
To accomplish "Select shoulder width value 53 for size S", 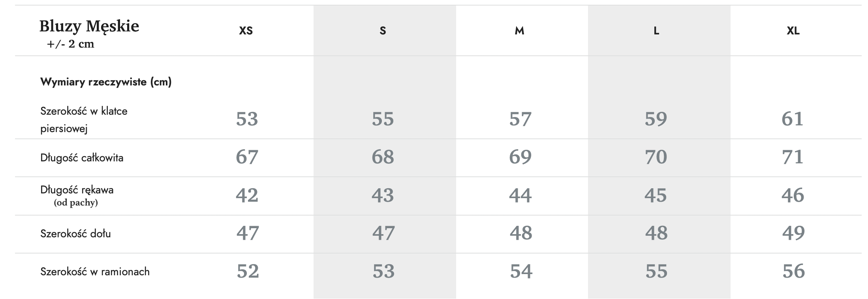I will pyautogui.click(x=383, y=271).
